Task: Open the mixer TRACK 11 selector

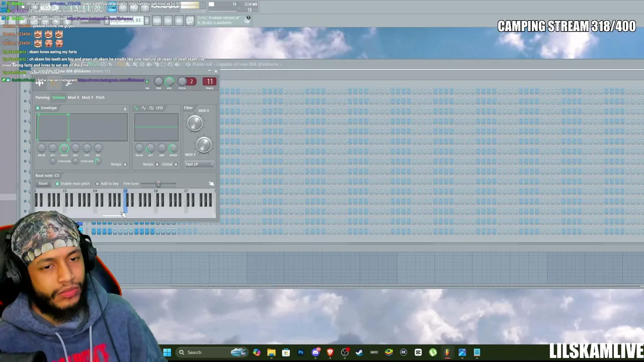Action: [209, 81]
